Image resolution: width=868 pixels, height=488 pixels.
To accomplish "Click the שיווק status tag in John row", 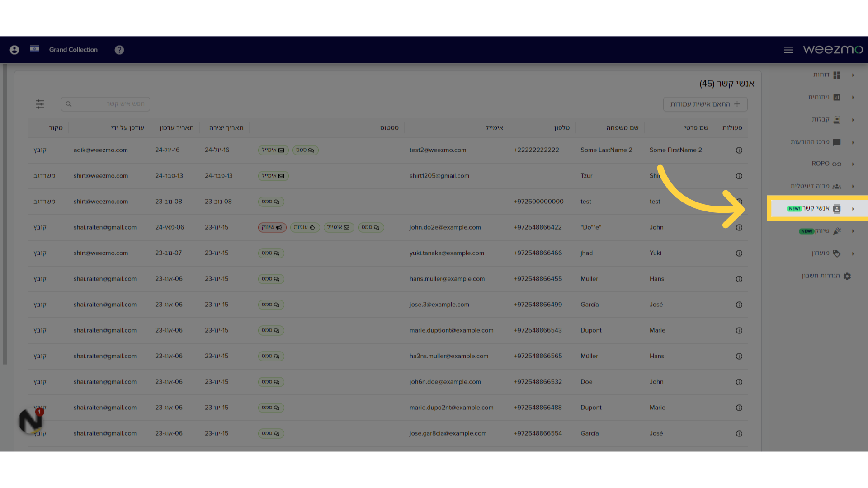I will (272, 227).
